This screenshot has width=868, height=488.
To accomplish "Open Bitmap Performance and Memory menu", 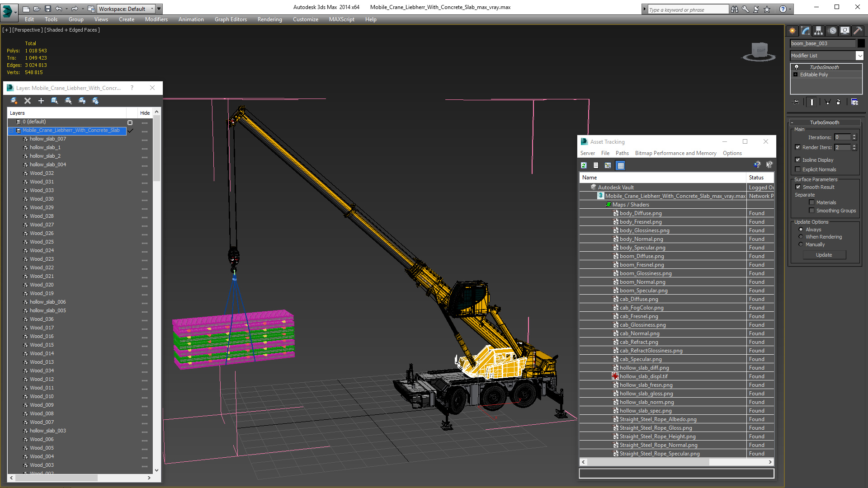I will point(675,153).
